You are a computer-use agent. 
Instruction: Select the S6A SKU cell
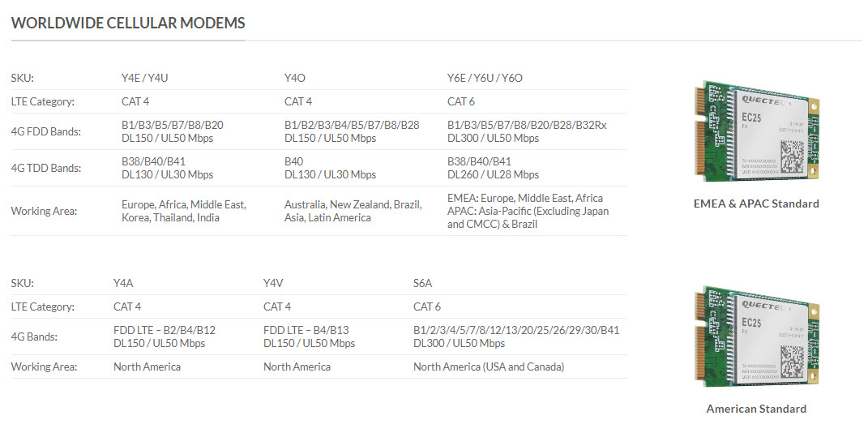422,284
